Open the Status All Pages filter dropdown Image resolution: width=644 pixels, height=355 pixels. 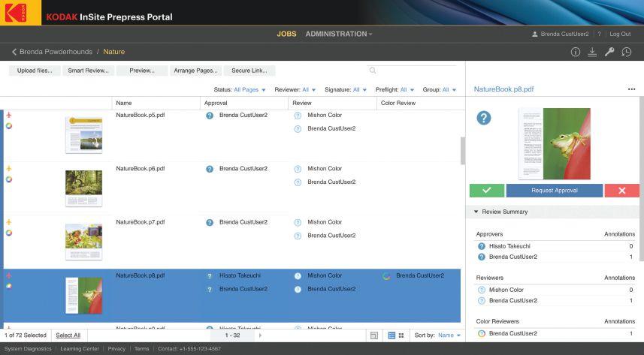tap(249, 89)
